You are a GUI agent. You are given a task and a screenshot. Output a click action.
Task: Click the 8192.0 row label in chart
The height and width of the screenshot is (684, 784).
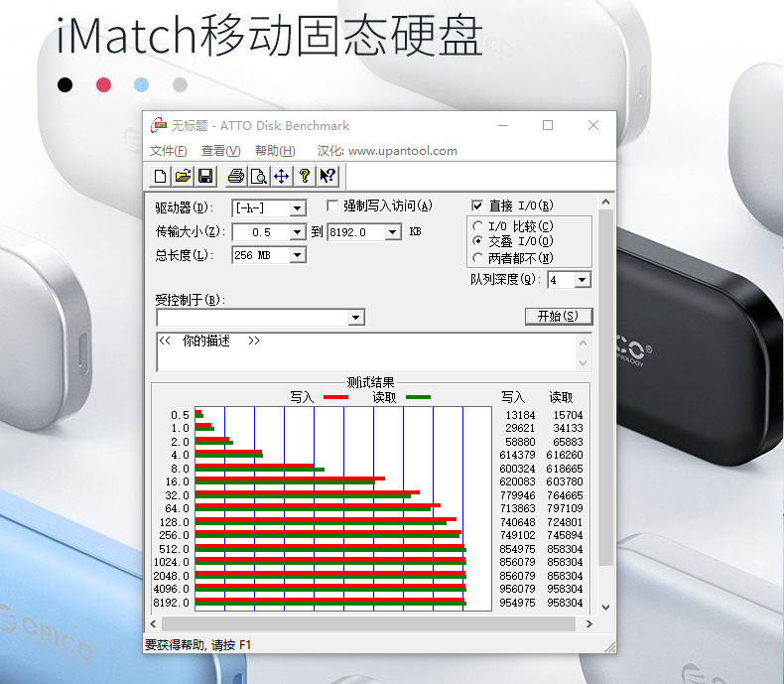[x=171, y=603]
